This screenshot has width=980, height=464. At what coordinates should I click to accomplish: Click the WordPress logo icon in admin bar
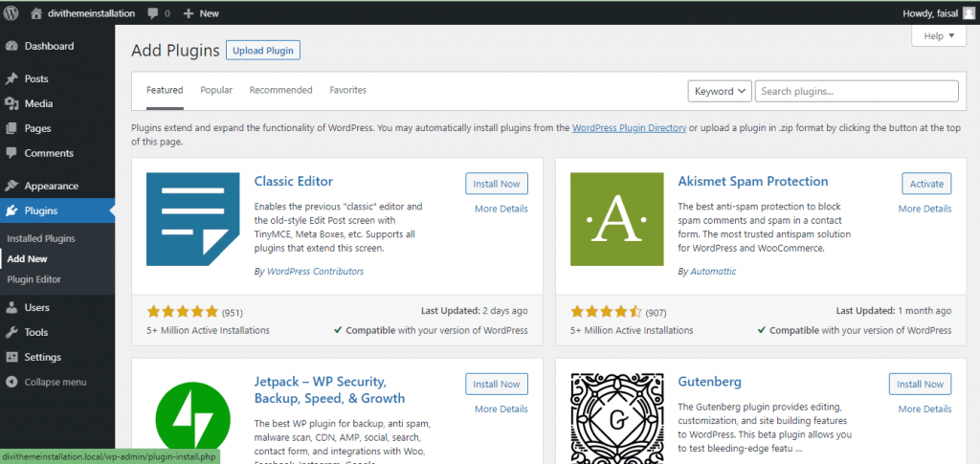[11, 13]
